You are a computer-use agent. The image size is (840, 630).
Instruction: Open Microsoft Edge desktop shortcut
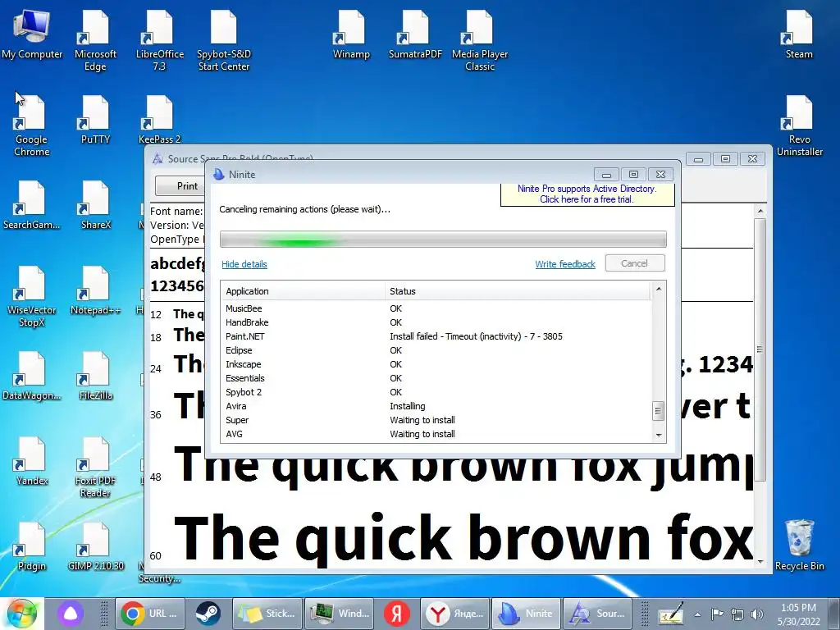tap(95, 41)
